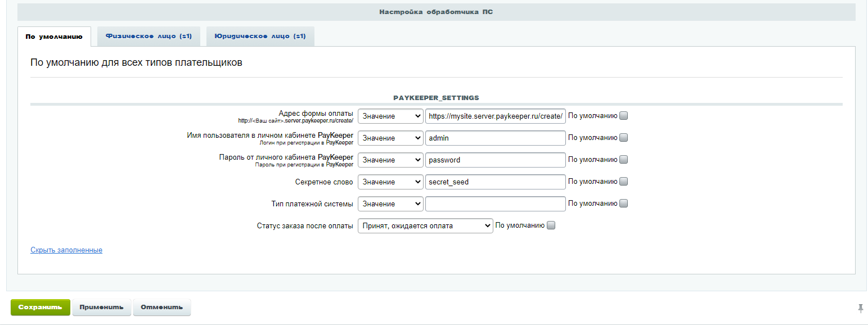This screenshot has width=868, height=325.
Task: Expand value type dropdown for payment system type
Action: pos(390,204)
